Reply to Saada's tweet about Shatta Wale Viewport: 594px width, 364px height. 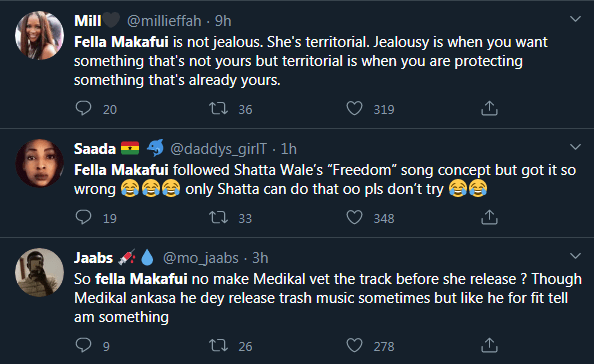(83, 217)
